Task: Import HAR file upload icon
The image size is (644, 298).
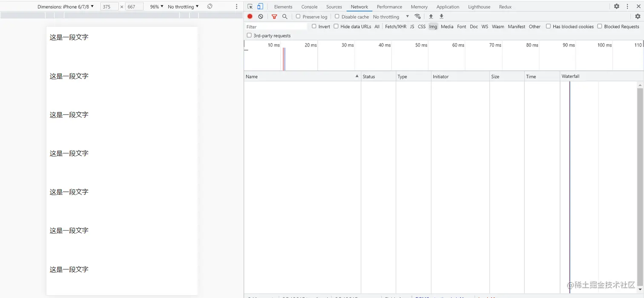Action: point(431,17)
